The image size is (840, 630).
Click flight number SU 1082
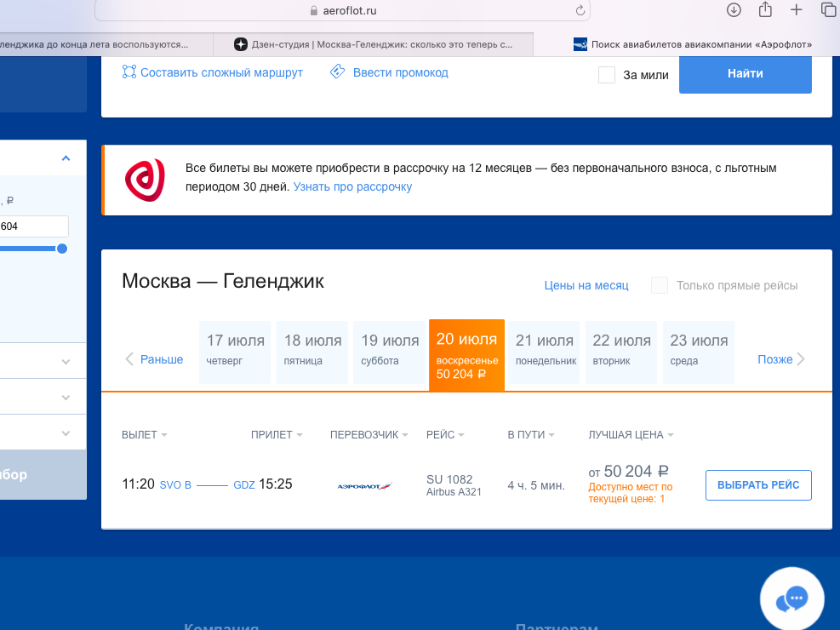point(449,479)
